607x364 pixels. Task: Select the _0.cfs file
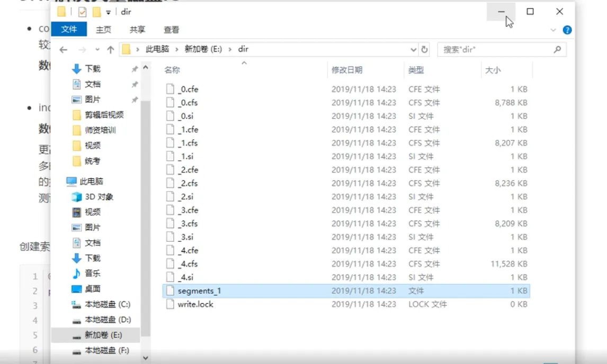[x=188, y=103]
